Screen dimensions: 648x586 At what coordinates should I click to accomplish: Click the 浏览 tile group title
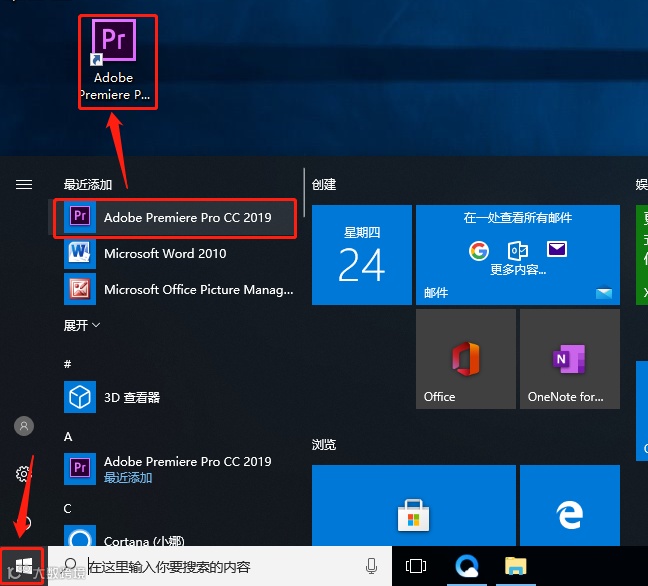[324, 445]
